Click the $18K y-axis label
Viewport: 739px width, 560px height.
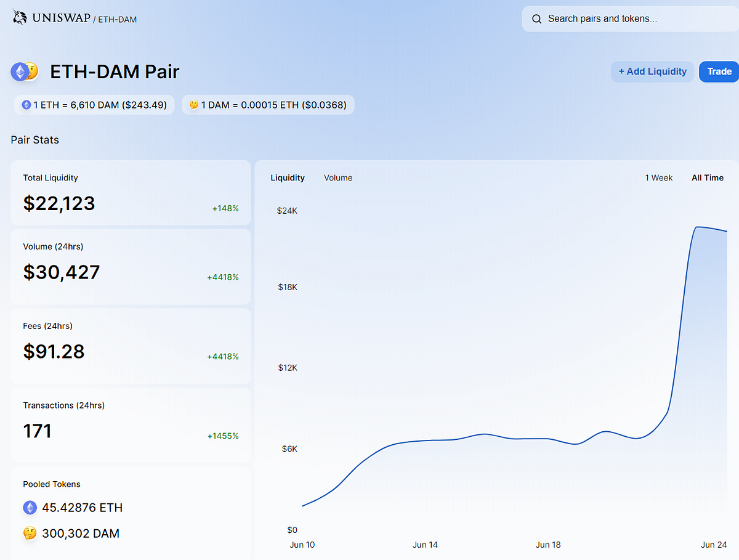click(x=288, y=287)
